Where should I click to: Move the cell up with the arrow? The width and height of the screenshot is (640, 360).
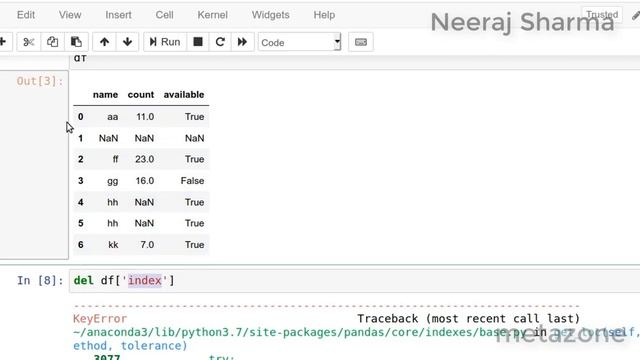104,42
